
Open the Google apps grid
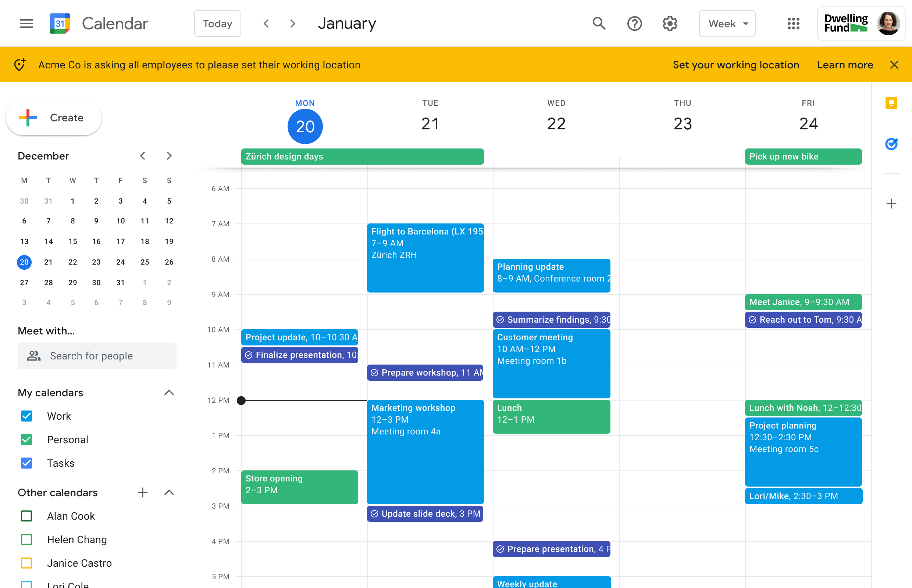pyautogui.click(x=793, y=24)
